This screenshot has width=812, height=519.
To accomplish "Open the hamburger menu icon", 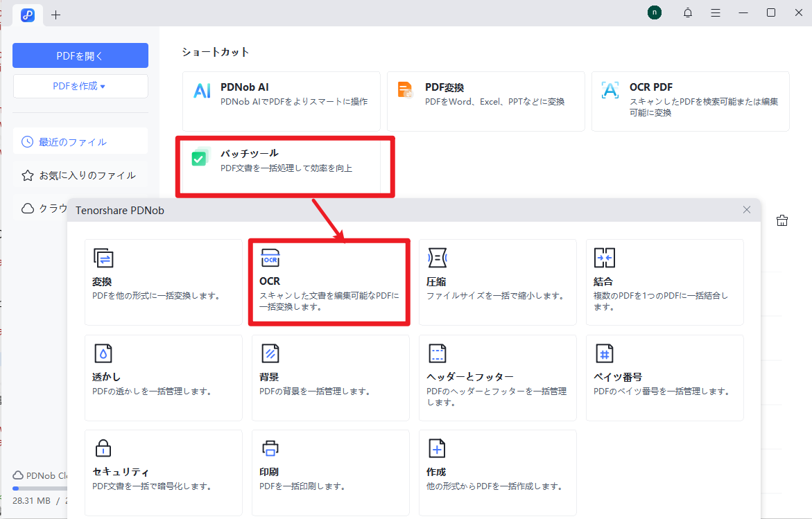I will click(x=716, y=13).
